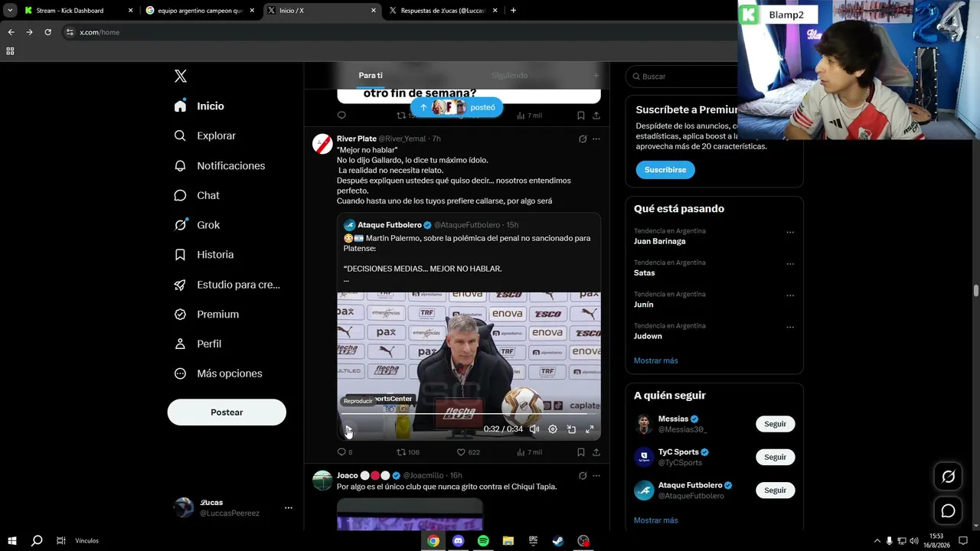Screen dimensions: 980x551
Task: Click the page vertical scrollbar thumb
Action: coord(976,292)
